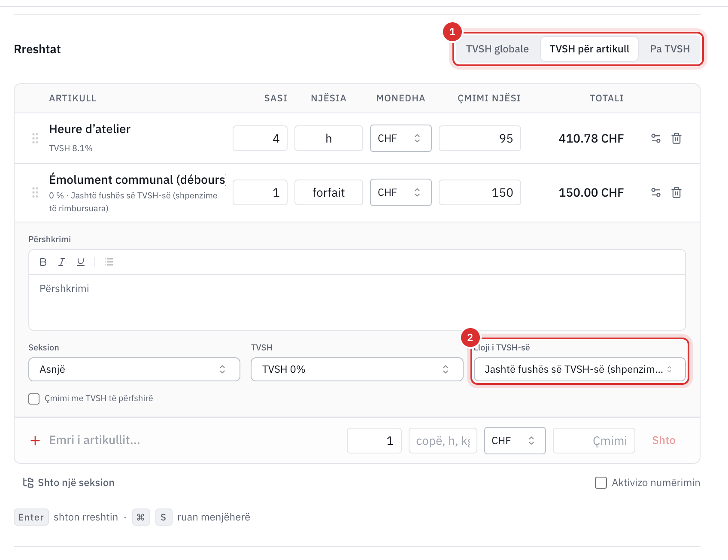Open currency dropdown for Heure d'atelier
The height and width of the screenshot is (560, 728).
click(401, 138)
